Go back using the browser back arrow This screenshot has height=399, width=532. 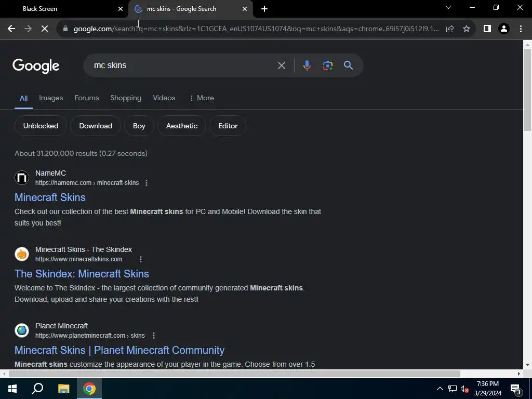11,29
